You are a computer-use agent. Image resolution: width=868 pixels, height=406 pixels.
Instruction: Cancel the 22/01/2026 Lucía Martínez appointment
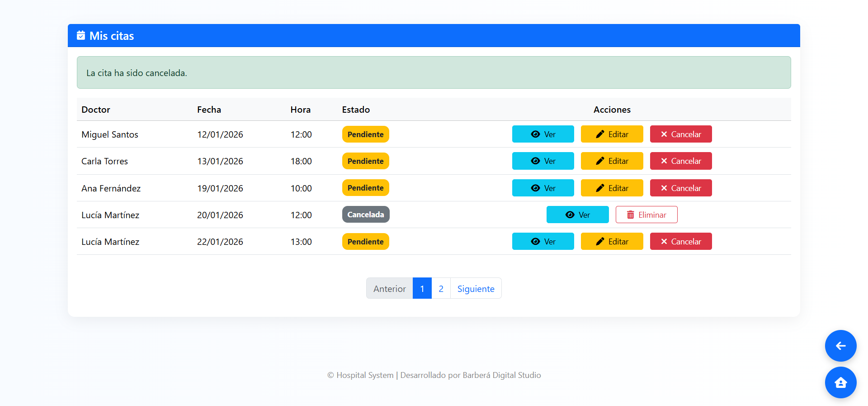[x=681, y=241]
